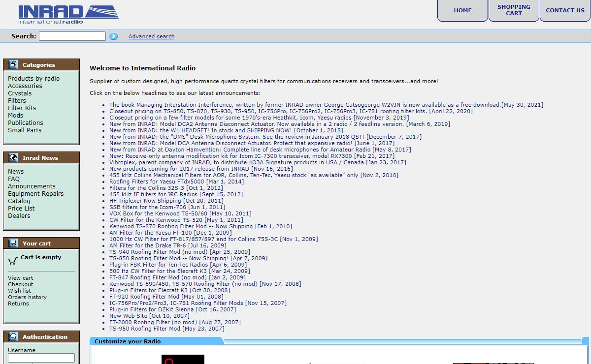Open the DMS Desk Microphone System announcement
The width and height of the screenshot is (591, 364).
click(265, 137)
